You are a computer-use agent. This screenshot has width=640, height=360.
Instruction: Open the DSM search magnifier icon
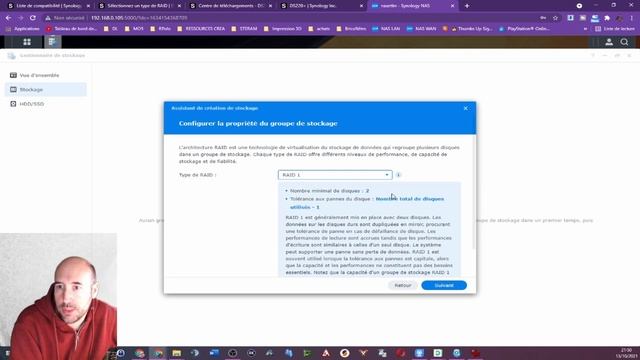(x=624, y=42)
